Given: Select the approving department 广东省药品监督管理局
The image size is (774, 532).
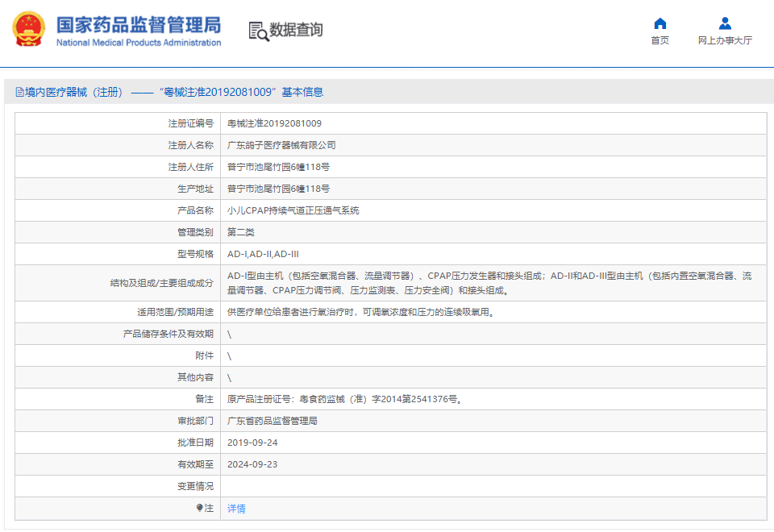Looking at the screenshot, I should (272, 421).
